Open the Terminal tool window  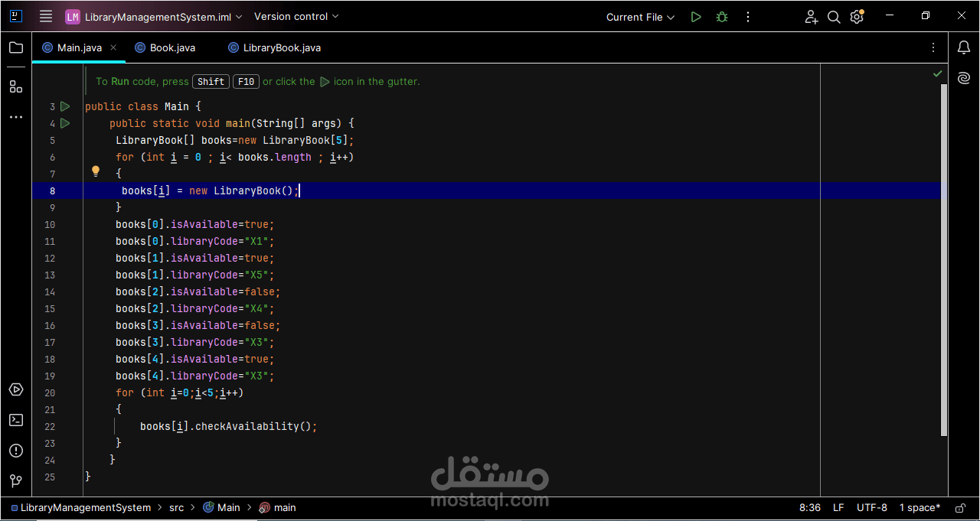pos(16,420)
